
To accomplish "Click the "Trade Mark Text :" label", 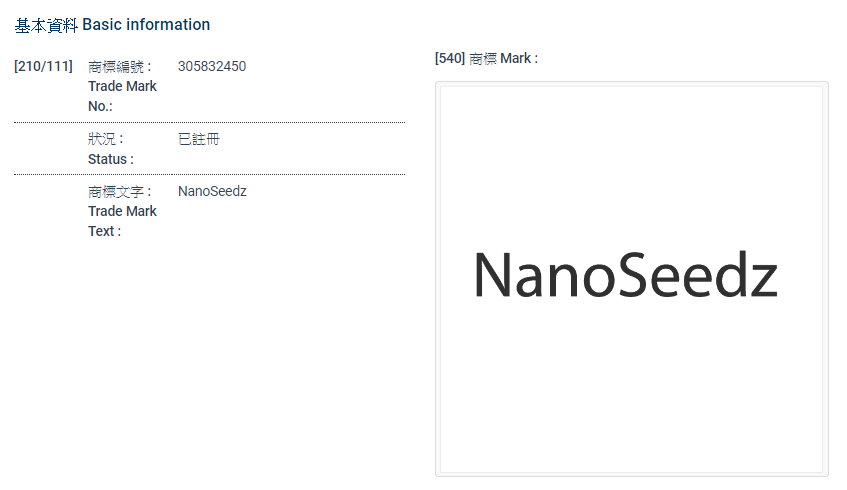I will [x=121, y=221].
